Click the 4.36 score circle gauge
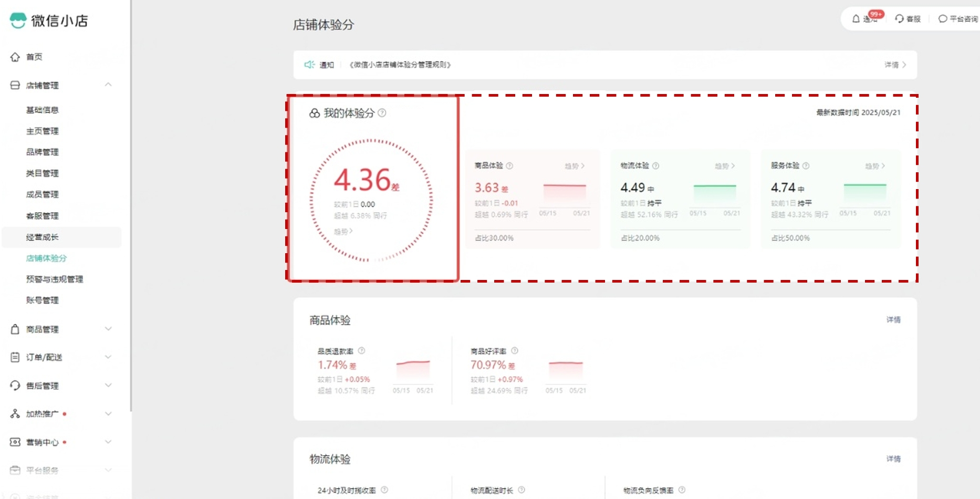The width and height of the screenshot is (980, 499). point(371,201)
